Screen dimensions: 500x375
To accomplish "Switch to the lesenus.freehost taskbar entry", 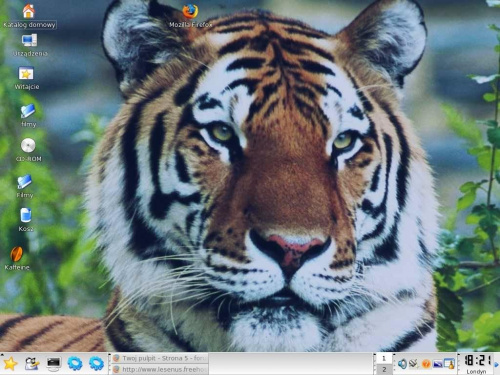I will 160,369.
